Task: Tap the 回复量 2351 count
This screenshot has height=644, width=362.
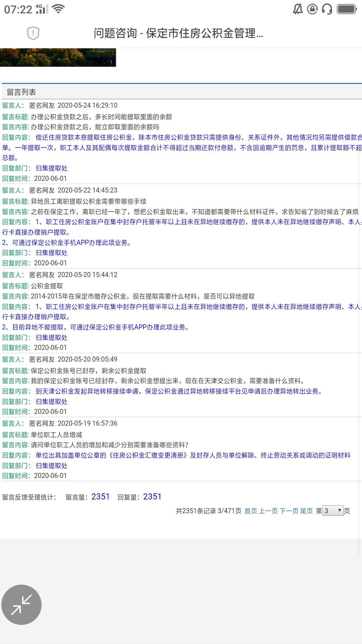Action: 152,496
